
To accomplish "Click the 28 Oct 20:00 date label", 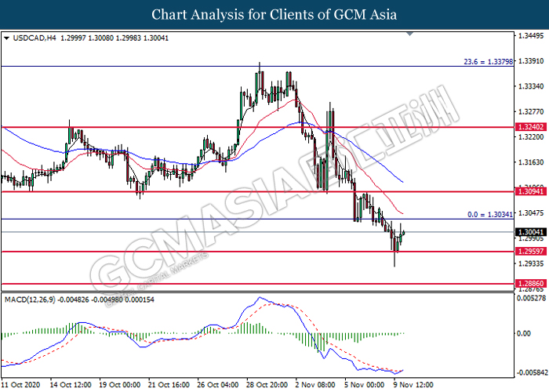I will pyautogui.click(x=267, y=385).
